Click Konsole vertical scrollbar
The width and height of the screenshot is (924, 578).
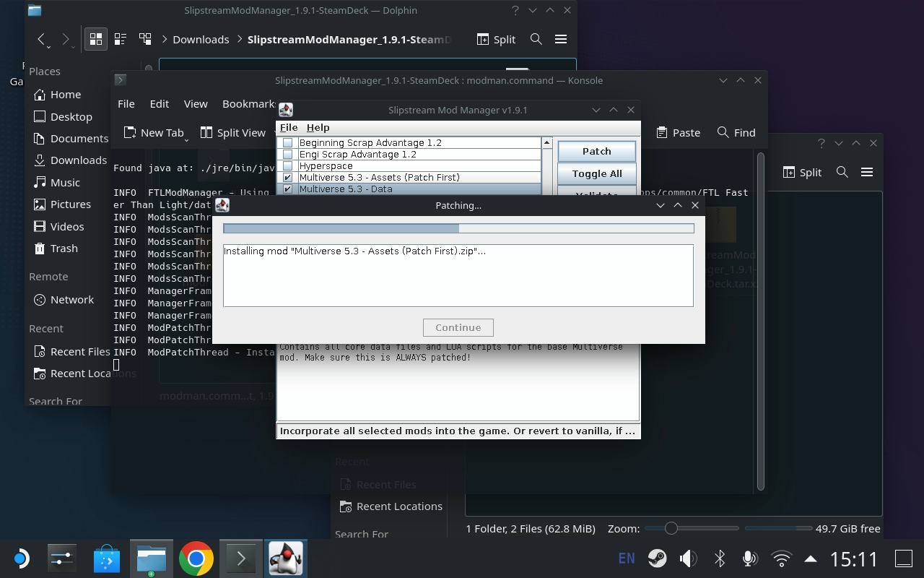(x=760, y=322)
